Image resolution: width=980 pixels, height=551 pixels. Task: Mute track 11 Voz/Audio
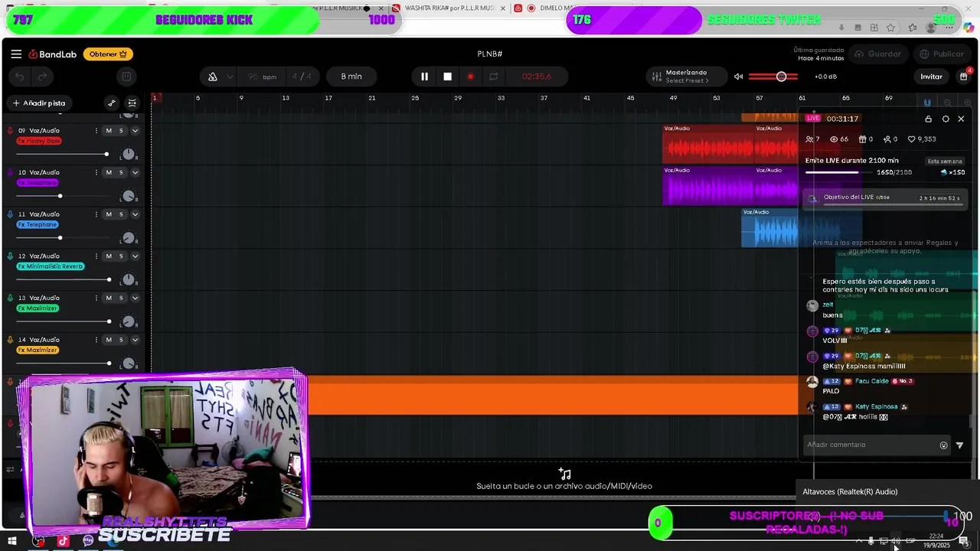point(108,215)
